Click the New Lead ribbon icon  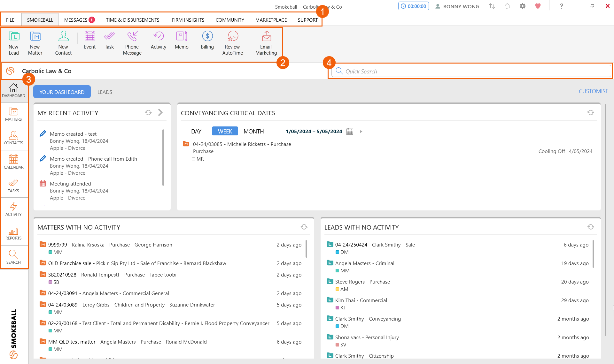[x=14, y=43]
